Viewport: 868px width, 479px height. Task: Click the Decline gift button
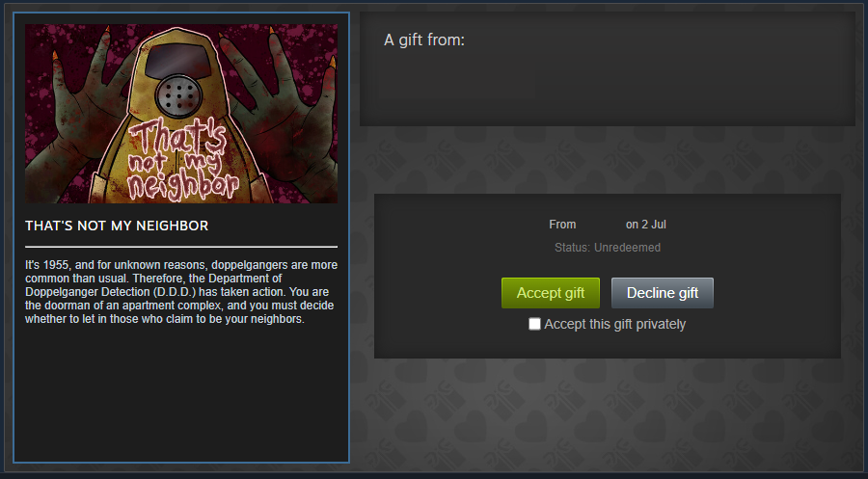pos(662,293)
